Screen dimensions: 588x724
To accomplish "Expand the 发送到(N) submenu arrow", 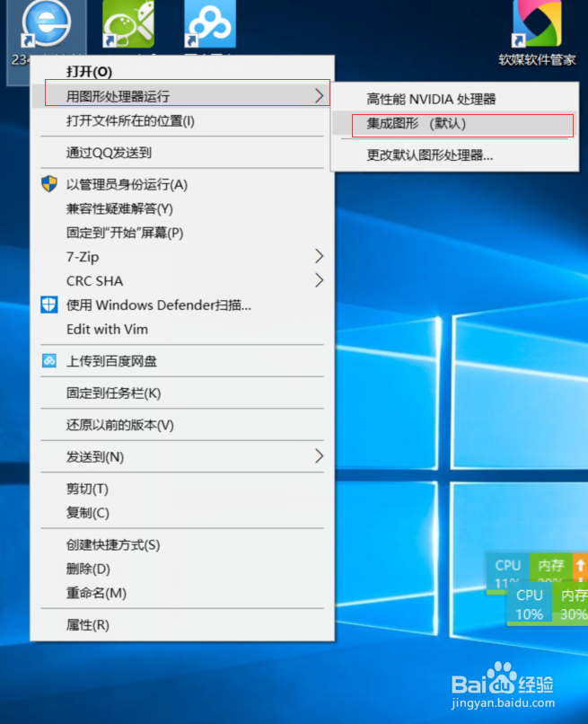I will tap(319, 455).
